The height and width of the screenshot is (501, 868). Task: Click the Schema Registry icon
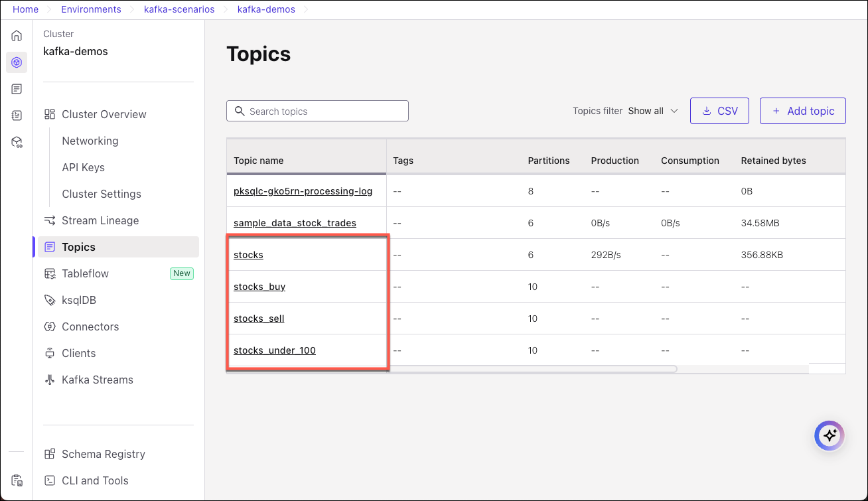click(50, 454)
